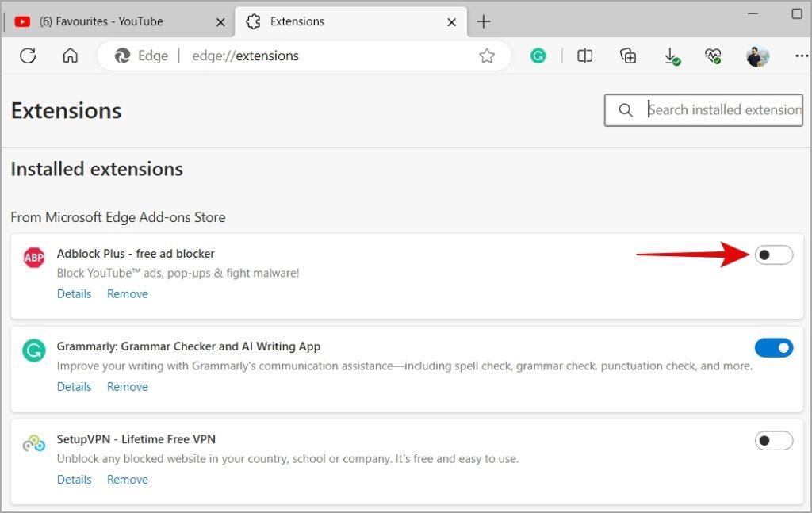Focus the Search installed extensions field

coord(703,109)
